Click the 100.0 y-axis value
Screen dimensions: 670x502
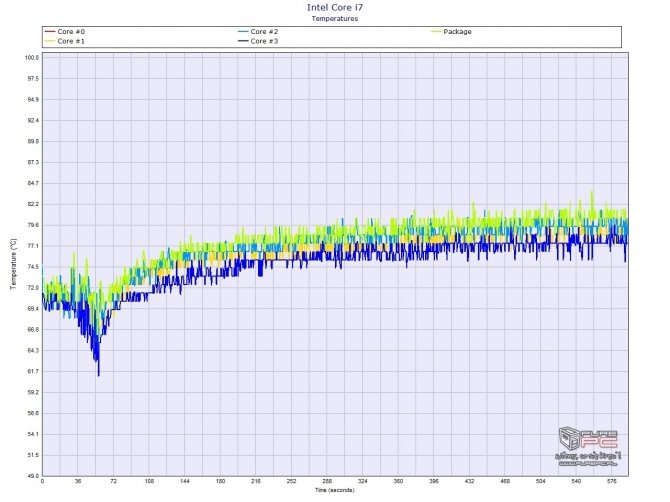(x=32, y=58)
